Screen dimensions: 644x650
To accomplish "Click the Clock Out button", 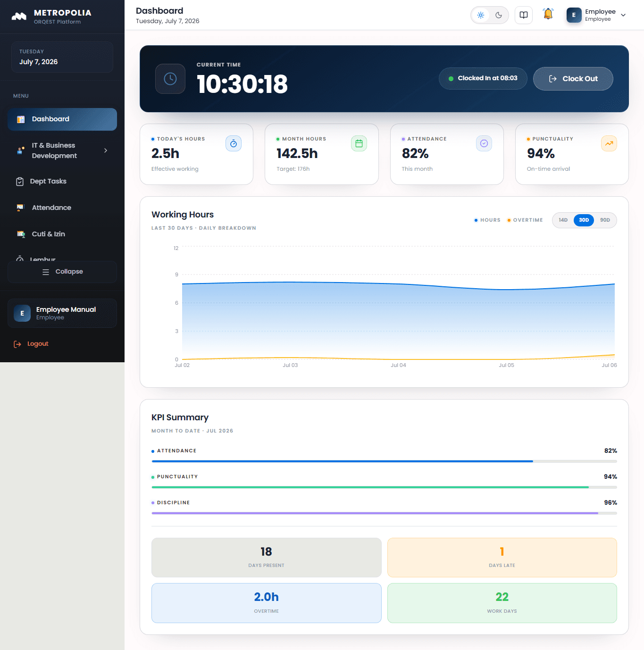I will 573,79.
